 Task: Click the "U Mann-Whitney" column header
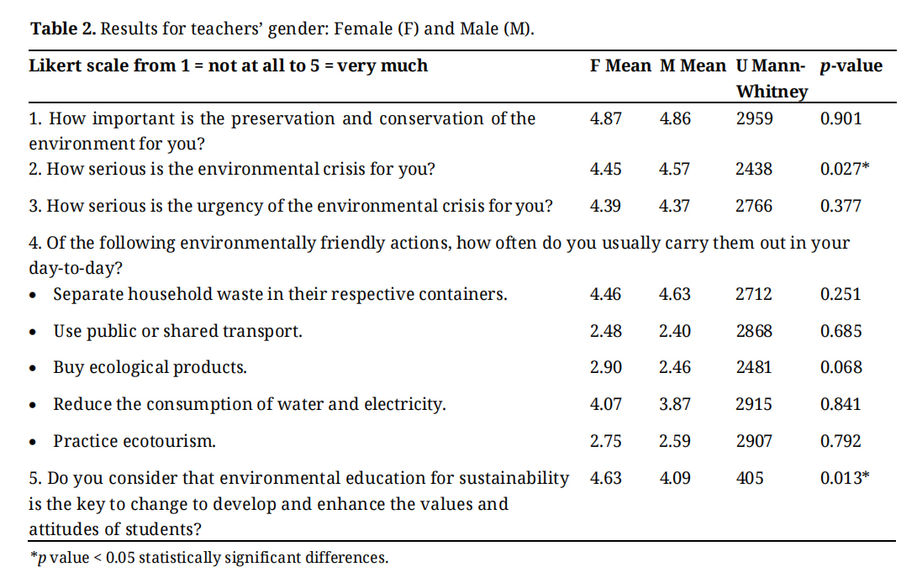click(x=771, y=78)
